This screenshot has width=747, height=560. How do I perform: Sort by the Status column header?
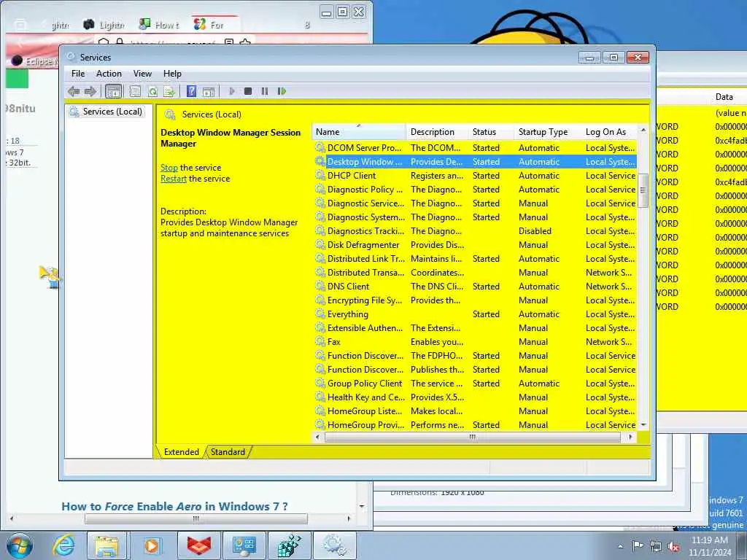(491, 132)
